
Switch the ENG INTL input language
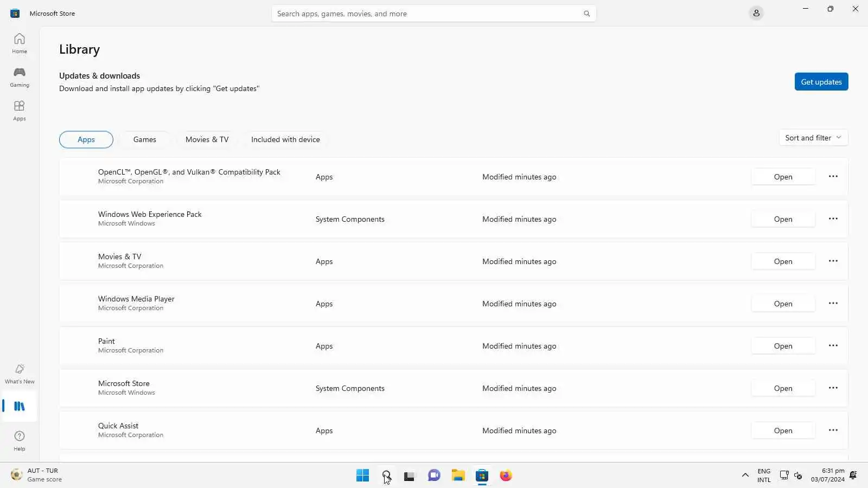click(764, 475)
